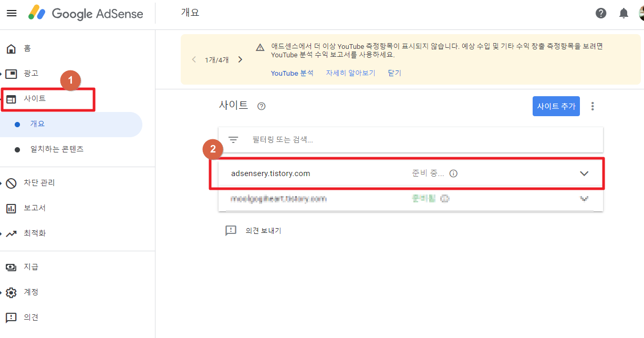This screenshot has height=338, width=644.
Task: Expand the blurred site row chevron
Action: 584,199
